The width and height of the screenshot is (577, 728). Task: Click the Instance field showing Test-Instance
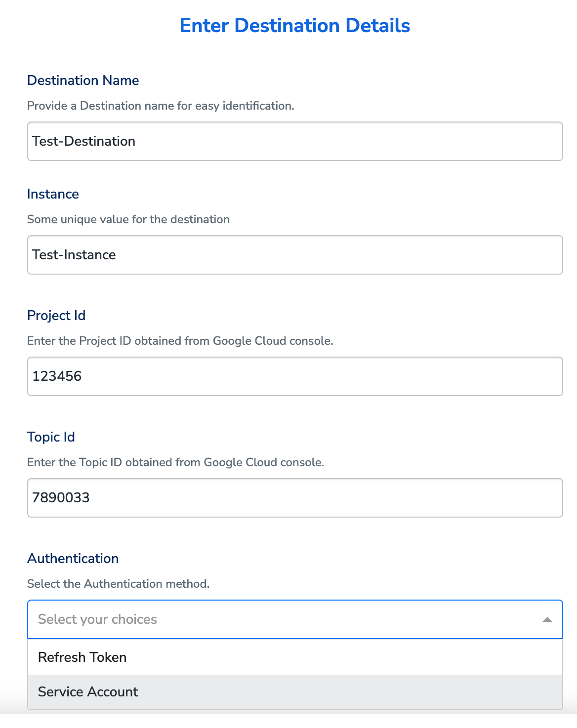pyautogui.click(x=295, y=255)
